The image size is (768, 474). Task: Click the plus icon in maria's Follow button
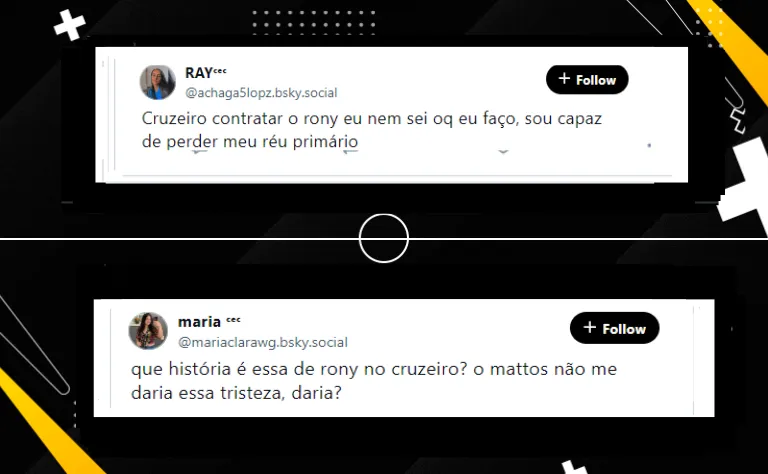point(590,327)
